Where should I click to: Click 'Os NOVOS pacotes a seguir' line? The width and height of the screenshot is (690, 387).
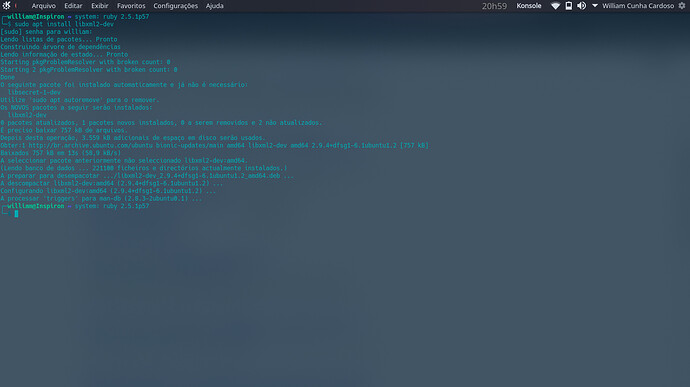point(76,107)
